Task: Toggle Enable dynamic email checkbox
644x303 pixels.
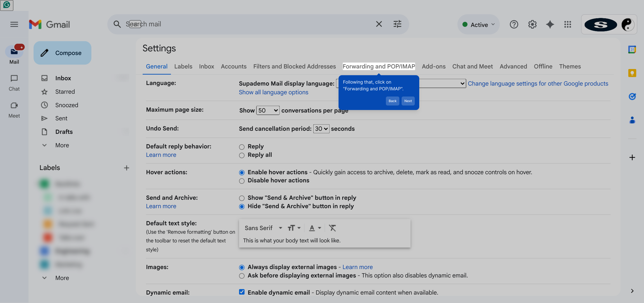Action: pos(242,292)
